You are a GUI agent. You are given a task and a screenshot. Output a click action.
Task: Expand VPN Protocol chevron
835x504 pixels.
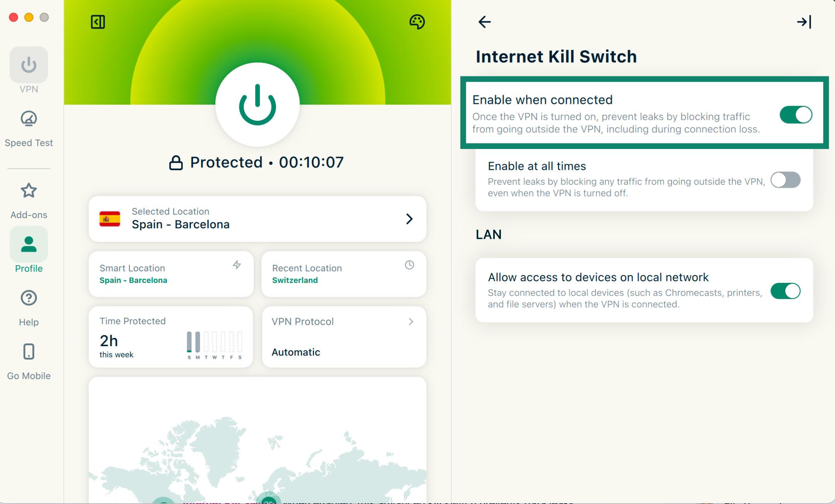point(411,321)
